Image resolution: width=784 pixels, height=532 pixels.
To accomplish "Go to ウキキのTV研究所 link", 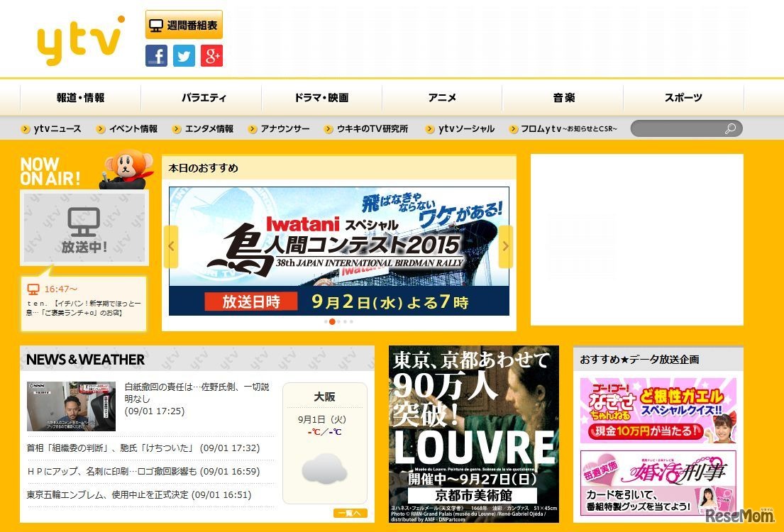I will pyautogui.click(x=366, y=129).
